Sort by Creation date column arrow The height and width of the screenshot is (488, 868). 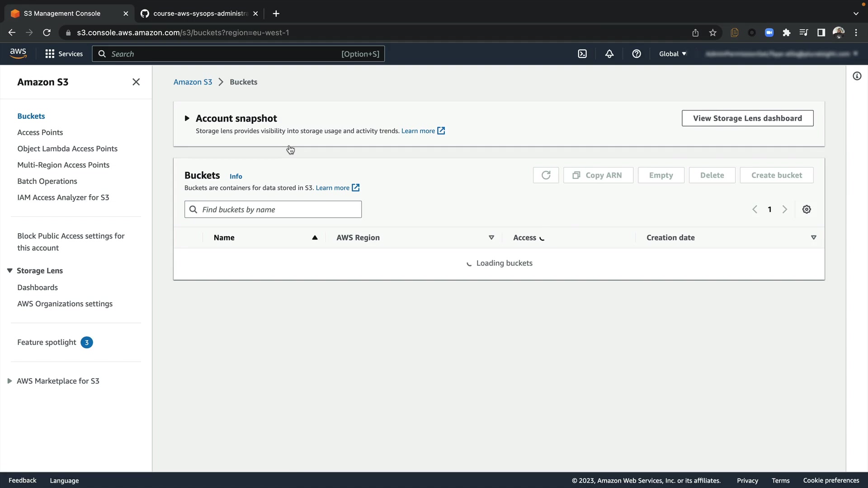(813, 238)
